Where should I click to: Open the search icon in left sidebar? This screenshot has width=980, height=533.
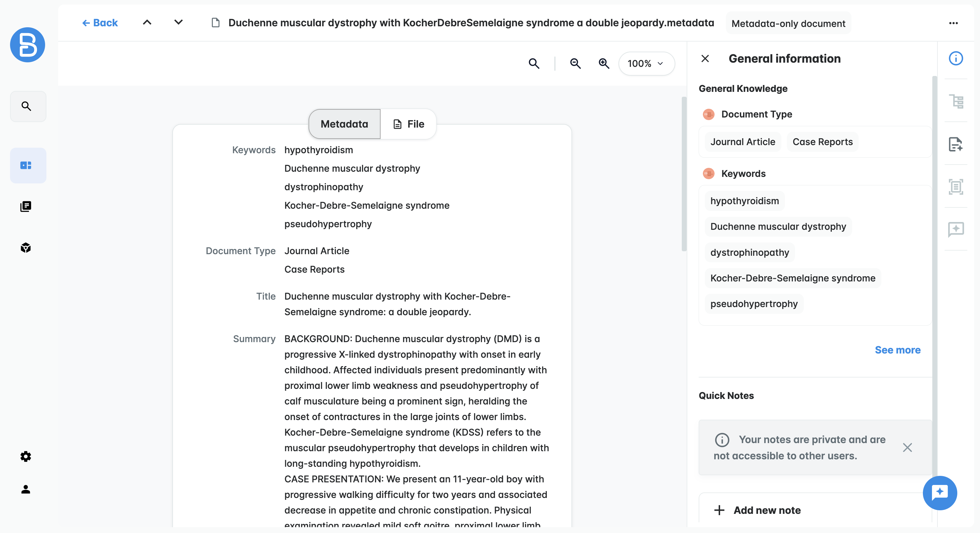26,106
